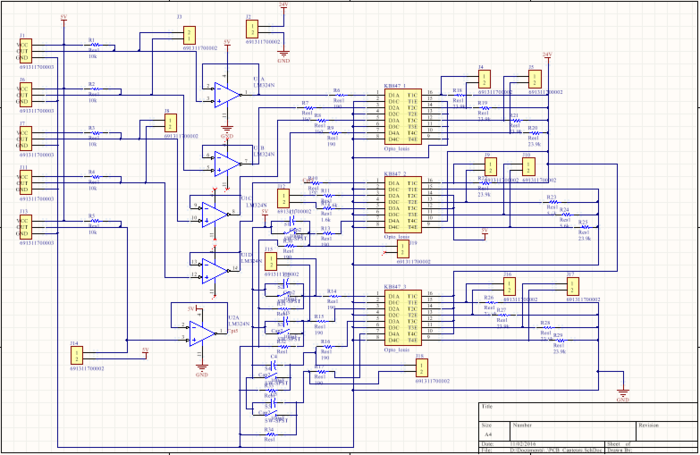Click the KB847_3 optocoupler block

tap(407, 318)
